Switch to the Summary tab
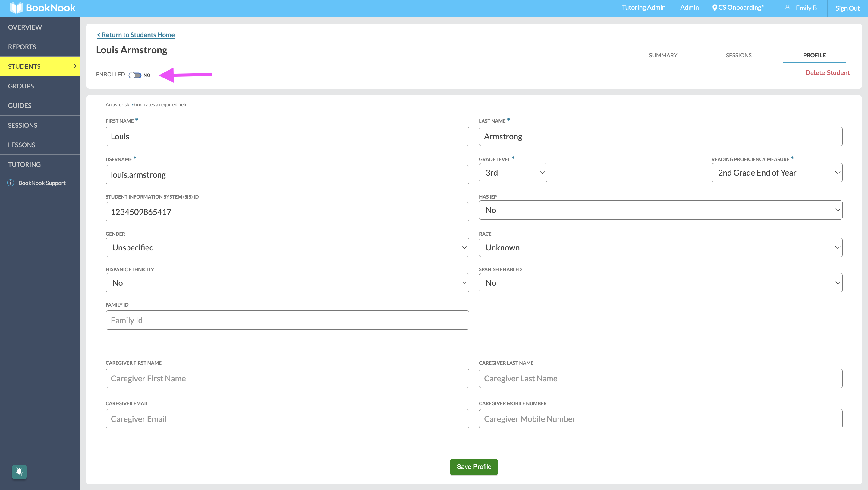The image size is (868, 490). pos(663,55)
